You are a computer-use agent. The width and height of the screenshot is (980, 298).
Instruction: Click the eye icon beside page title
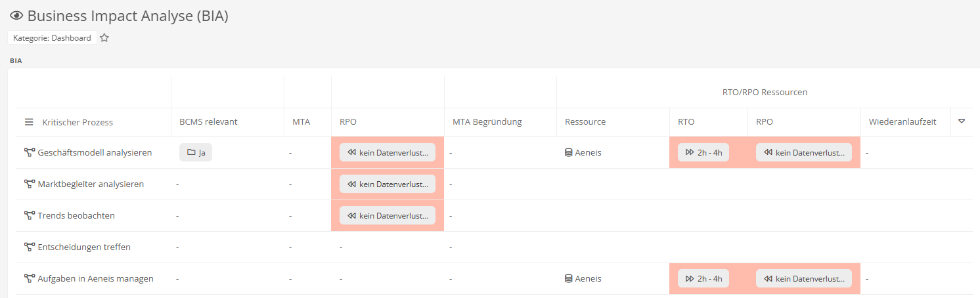[17, 16]
